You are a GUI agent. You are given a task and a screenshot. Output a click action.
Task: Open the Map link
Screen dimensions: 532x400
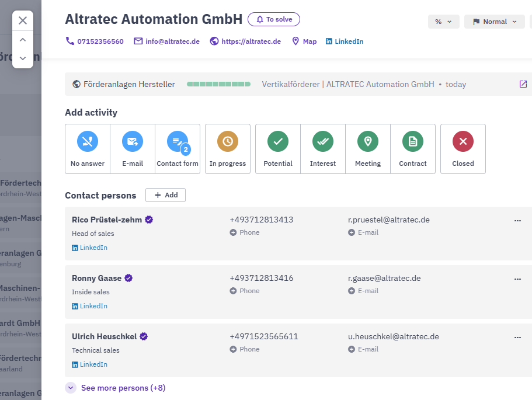coord(304,41)
